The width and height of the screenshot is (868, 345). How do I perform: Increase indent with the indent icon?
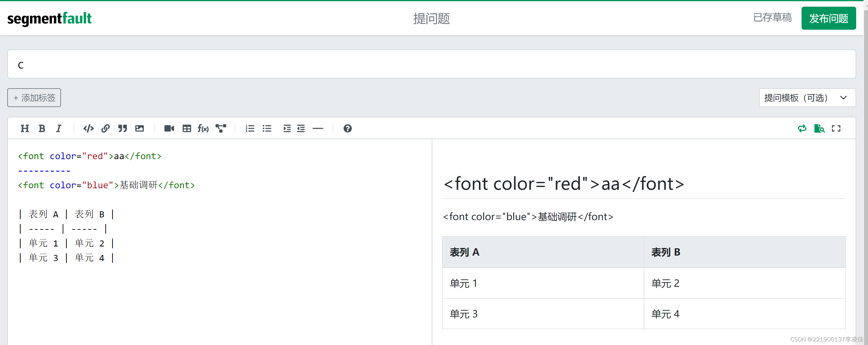(x=287, y=128)
